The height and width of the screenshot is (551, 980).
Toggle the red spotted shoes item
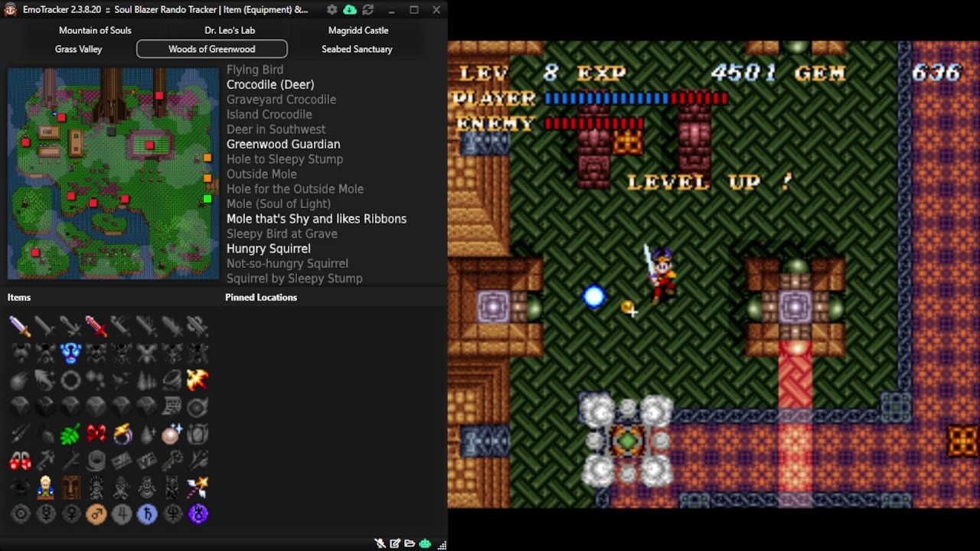tap(20, 461)
